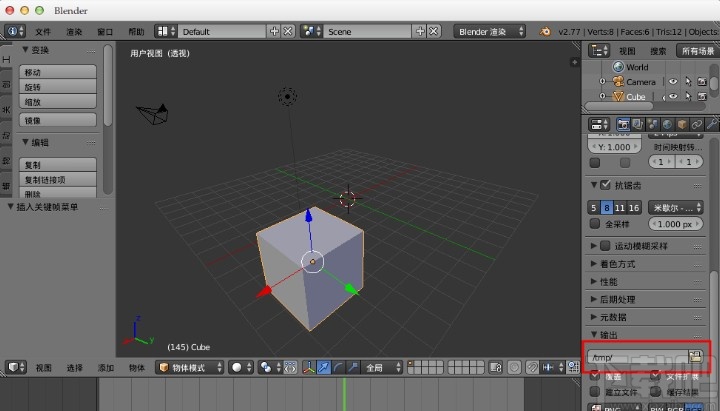The width and height of the screenshot is (720, 411).
Task: Open the 帮助 help menu
Action: [136, 32]
